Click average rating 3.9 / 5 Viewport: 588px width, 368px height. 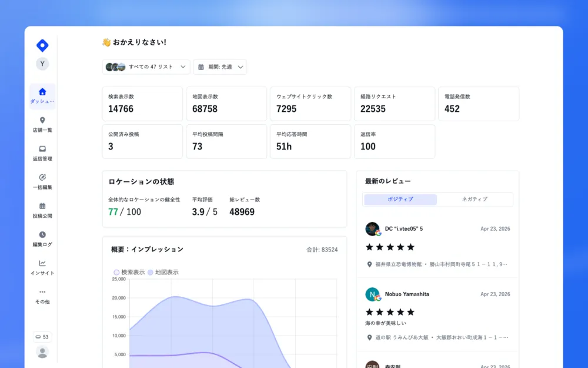coord(205,212)
